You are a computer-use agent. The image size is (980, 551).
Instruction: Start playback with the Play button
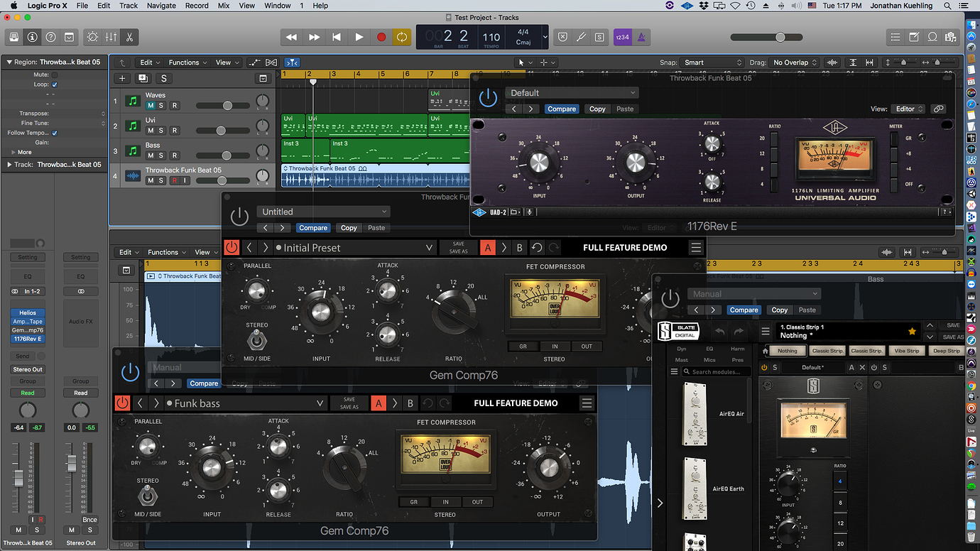359,37
